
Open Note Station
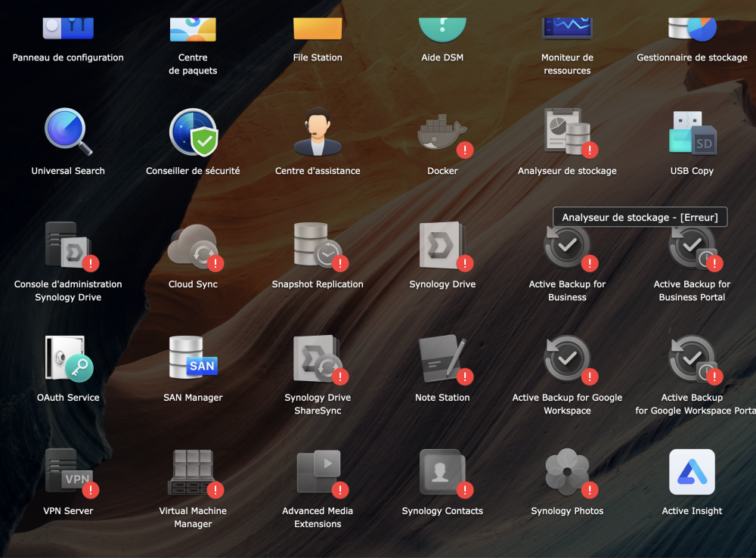[442, 360]
